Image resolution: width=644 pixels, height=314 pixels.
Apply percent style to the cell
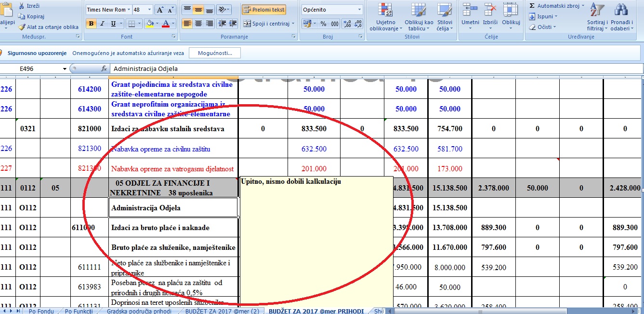coord(323,24)
